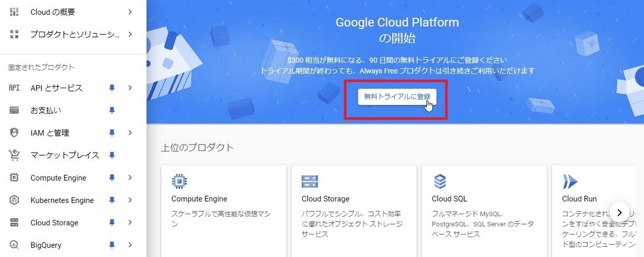Click the 固定されたプロダクト section label
The width and height of the screenshot is (644, 257).
(x=41, y=67)
